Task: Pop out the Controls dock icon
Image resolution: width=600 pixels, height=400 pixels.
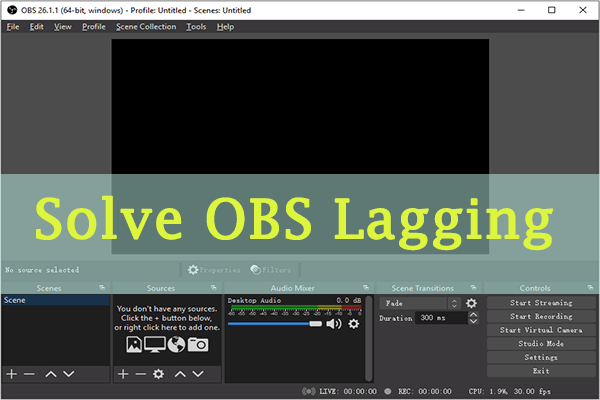Action: coord(590,287)
